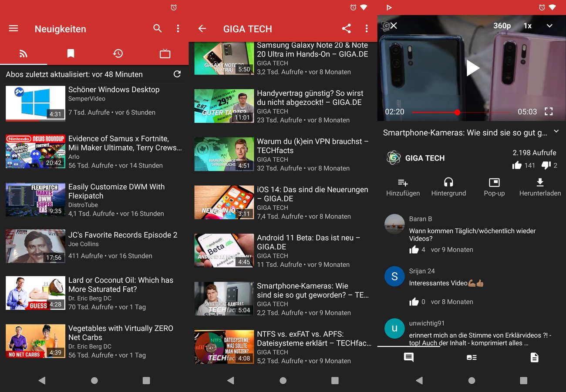Share the GIGA TECH channel
Image resolution: width=566 pixels, height=392 pixels.
tap(346, 29)
